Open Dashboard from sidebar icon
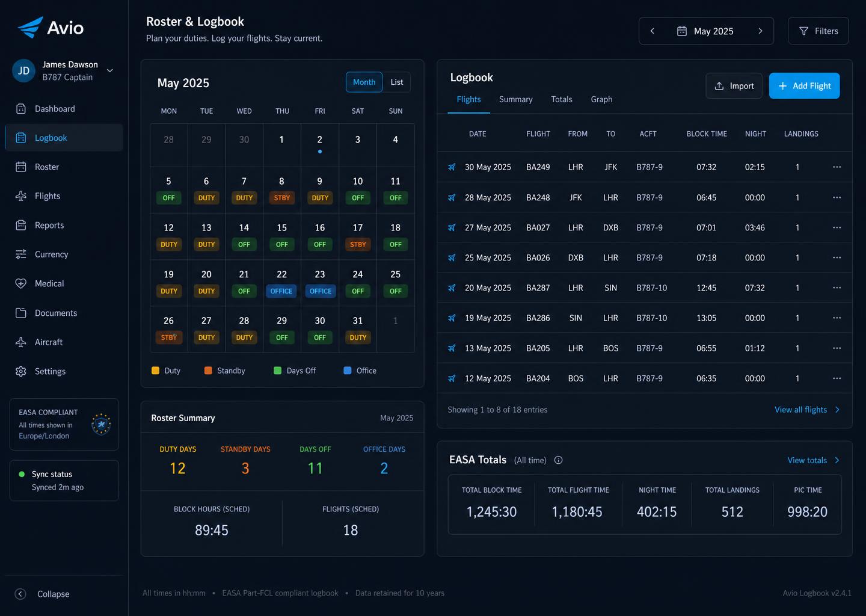866x616 pixels. tap(21, 109)
